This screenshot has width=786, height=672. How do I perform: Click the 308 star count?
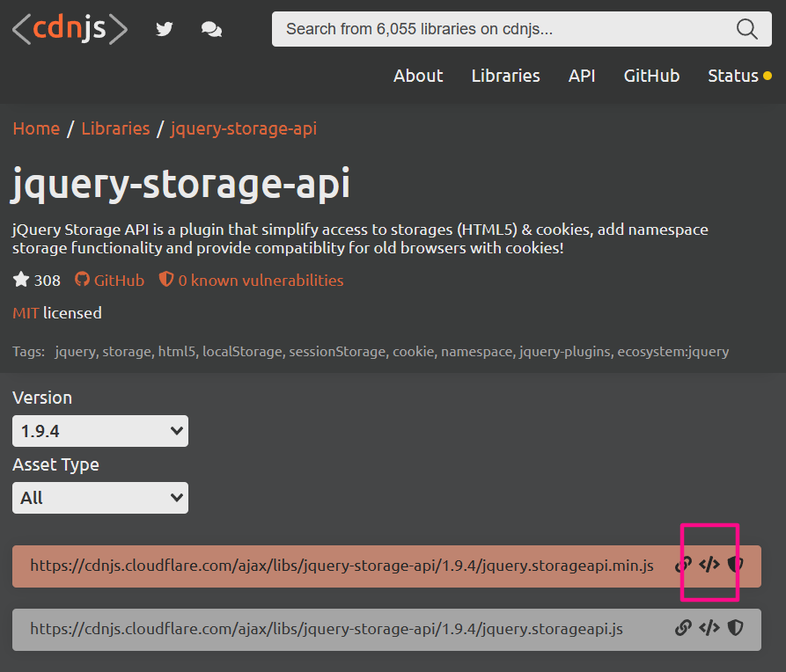(x=48, y=280)
